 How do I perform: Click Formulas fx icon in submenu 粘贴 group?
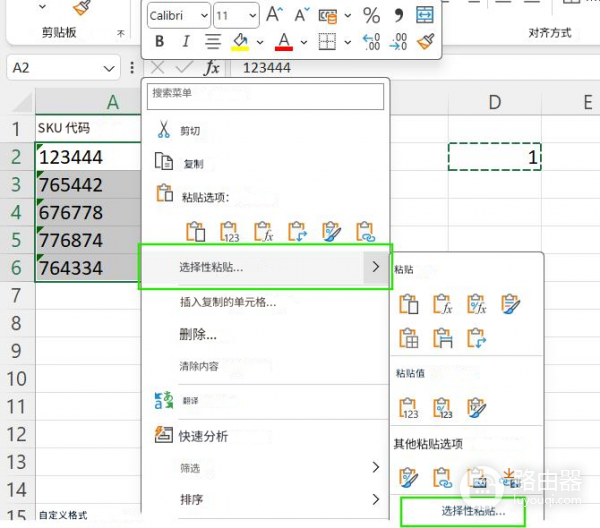click(x=443, y=304)
